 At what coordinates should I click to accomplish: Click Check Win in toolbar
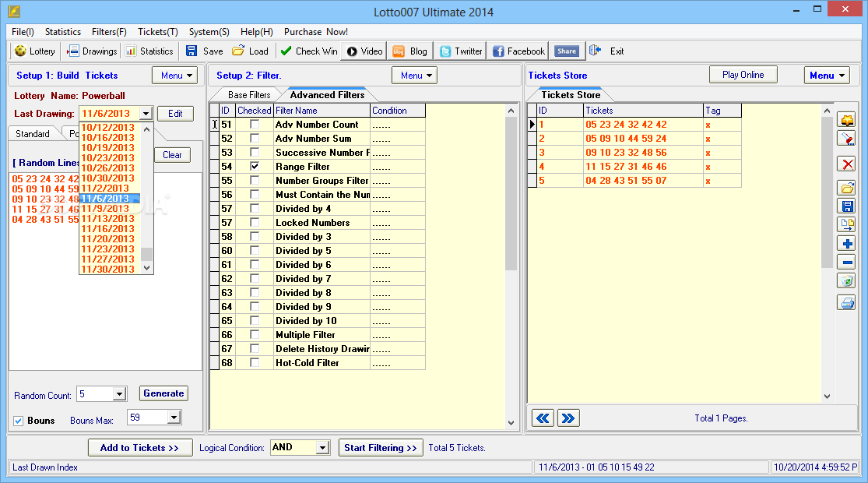309,51
